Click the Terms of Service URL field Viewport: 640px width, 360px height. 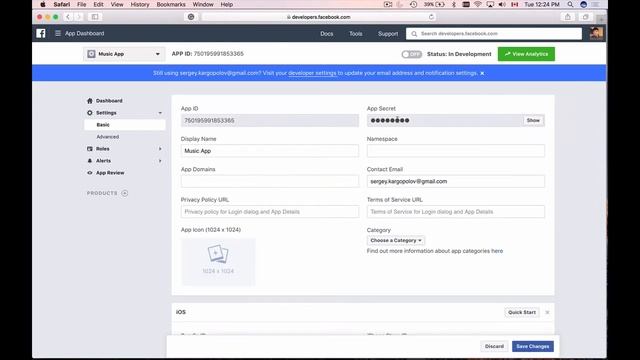pos(456,212)
